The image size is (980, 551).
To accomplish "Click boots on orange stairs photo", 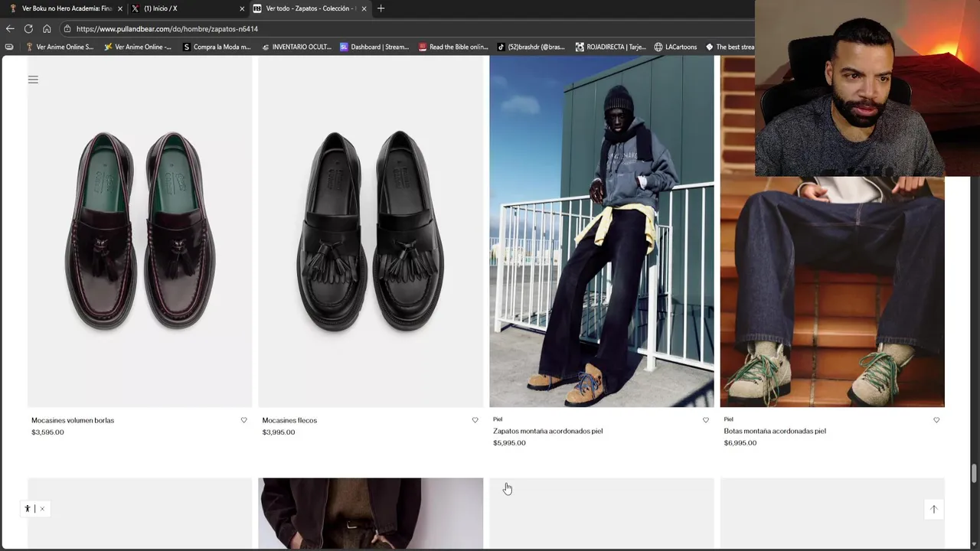I will [x=832, y=291].
